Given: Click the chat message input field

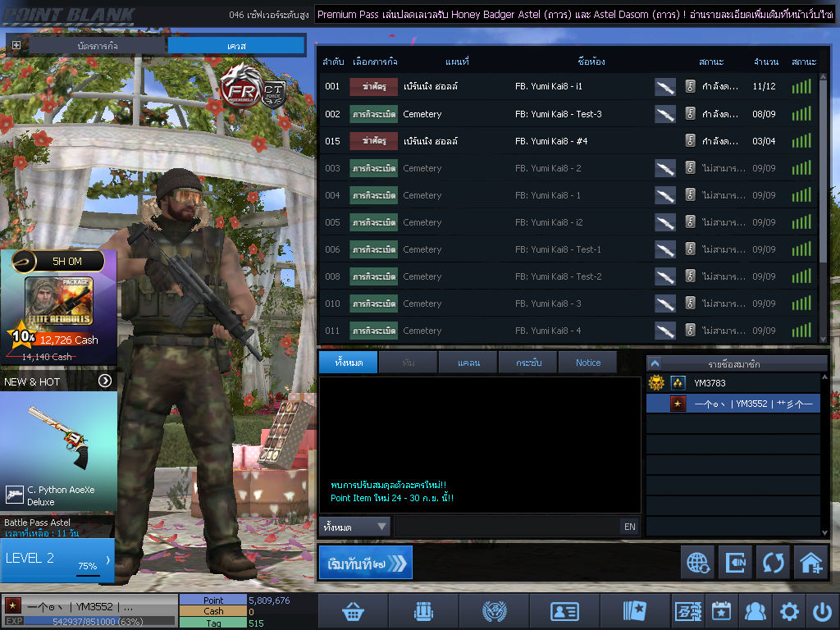Looking at the screenshot, I should click(x=505, y=527).
